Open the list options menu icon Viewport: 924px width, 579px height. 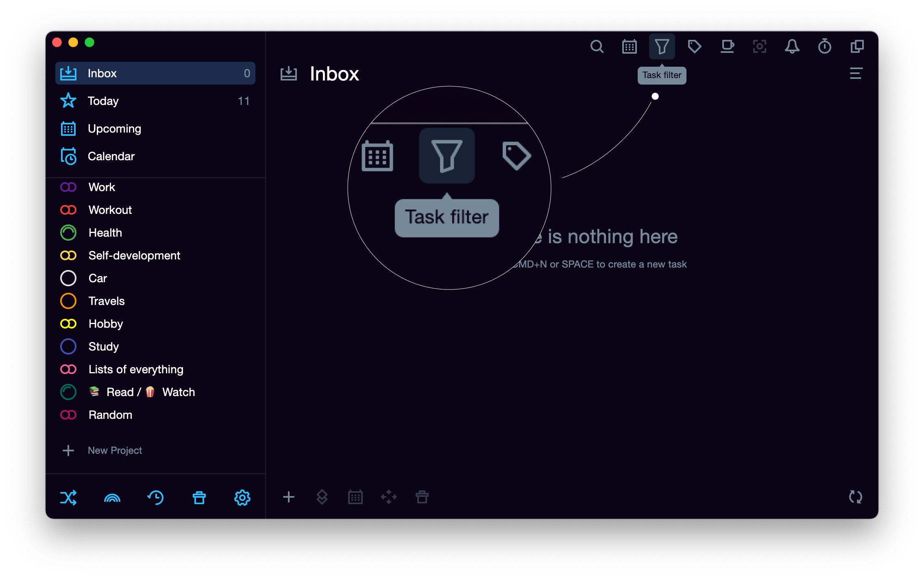tap(856, 74)
